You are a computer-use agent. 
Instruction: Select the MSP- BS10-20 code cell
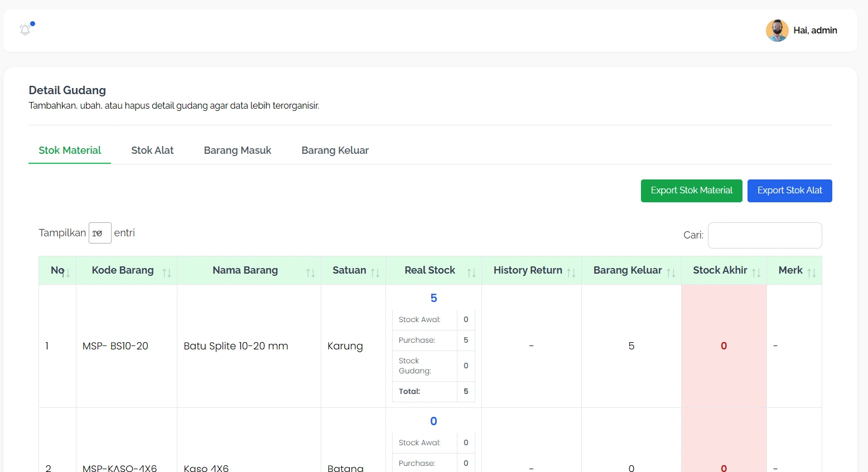pos(127,346)
